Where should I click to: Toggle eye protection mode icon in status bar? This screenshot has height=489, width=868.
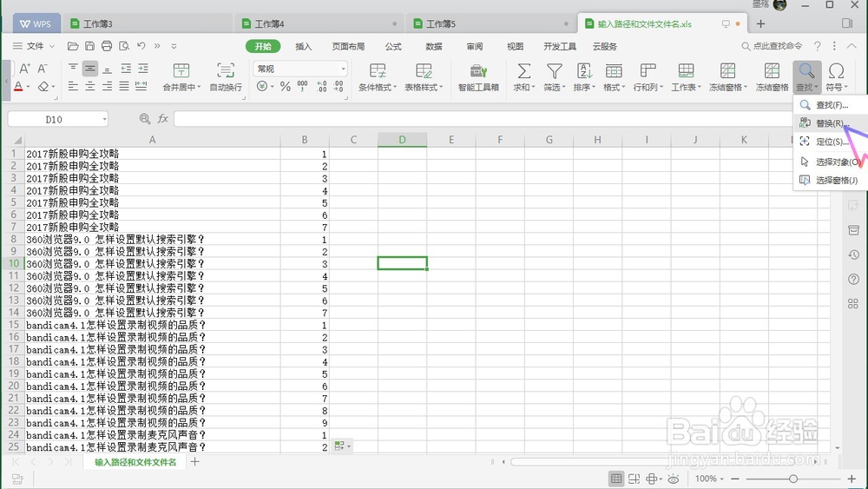[x=674, y=479]
